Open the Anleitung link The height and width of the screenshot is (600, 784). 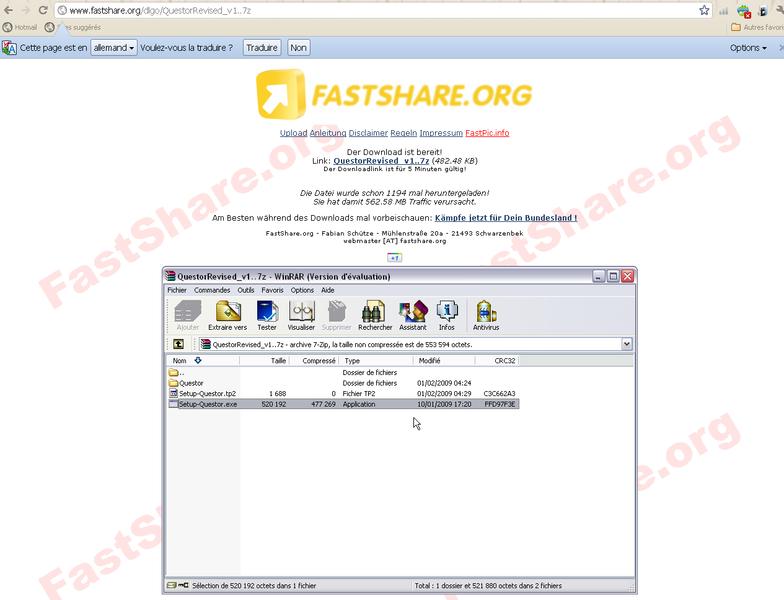click(x=328, y=133)
